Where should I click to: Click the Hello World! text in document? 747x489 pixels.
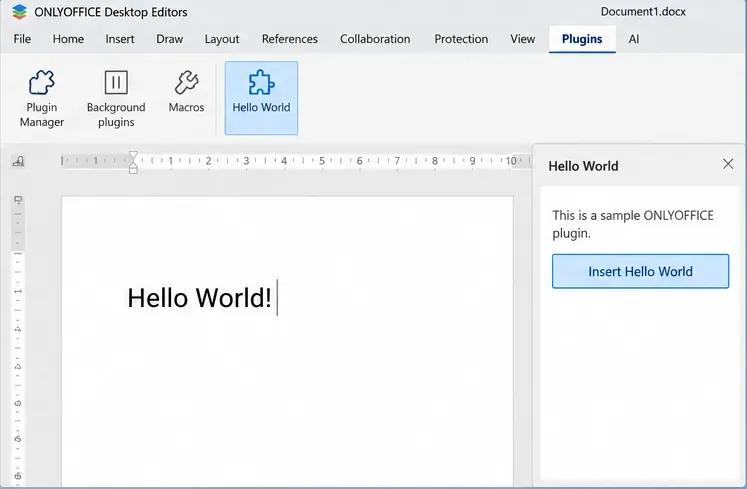(200, 298)
